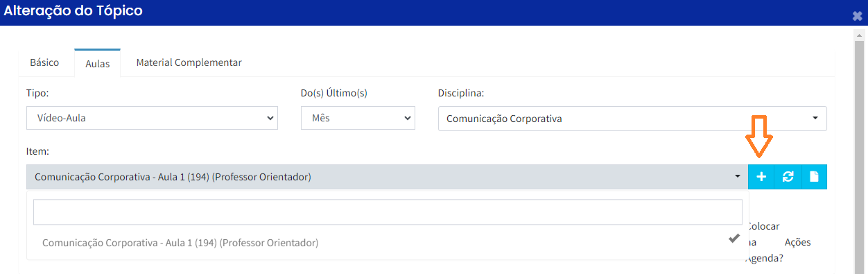868x274 pixels.
Task: Click the plus icon to add item
Action: (761, 177)
